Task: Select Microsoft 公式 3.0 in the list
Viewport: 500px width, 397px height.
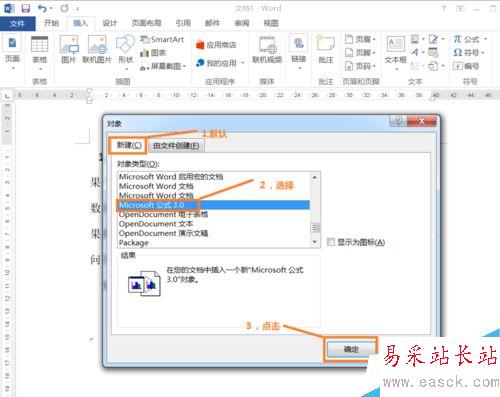Action: 214,205
